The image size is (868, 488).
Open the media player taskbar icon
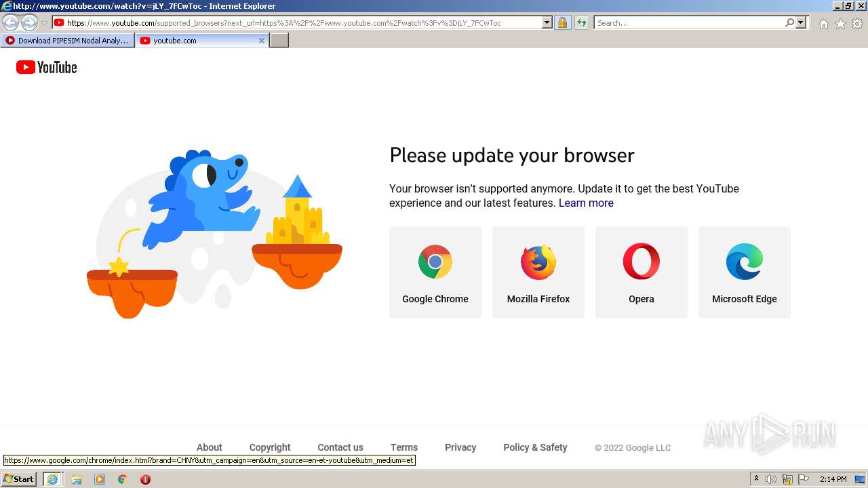(100, 479)
